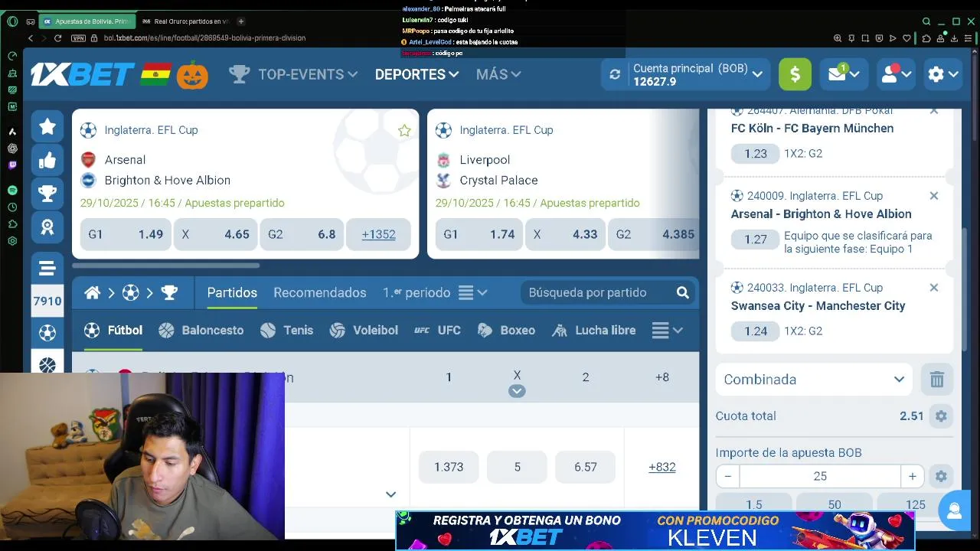Decrease bet amount with minus button
Image resolution: width=980 pixels, height=551 pixels.
tap(727, 476)
